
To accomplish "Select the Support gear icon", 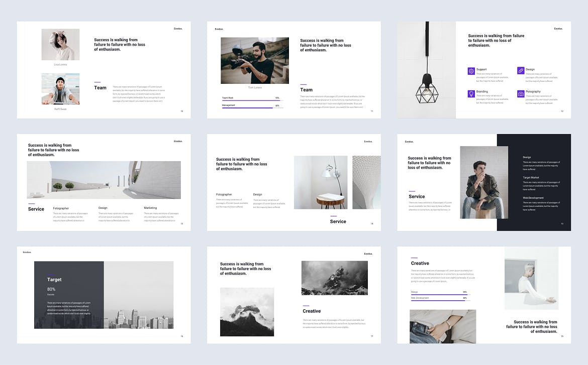I will pos(470,72).
